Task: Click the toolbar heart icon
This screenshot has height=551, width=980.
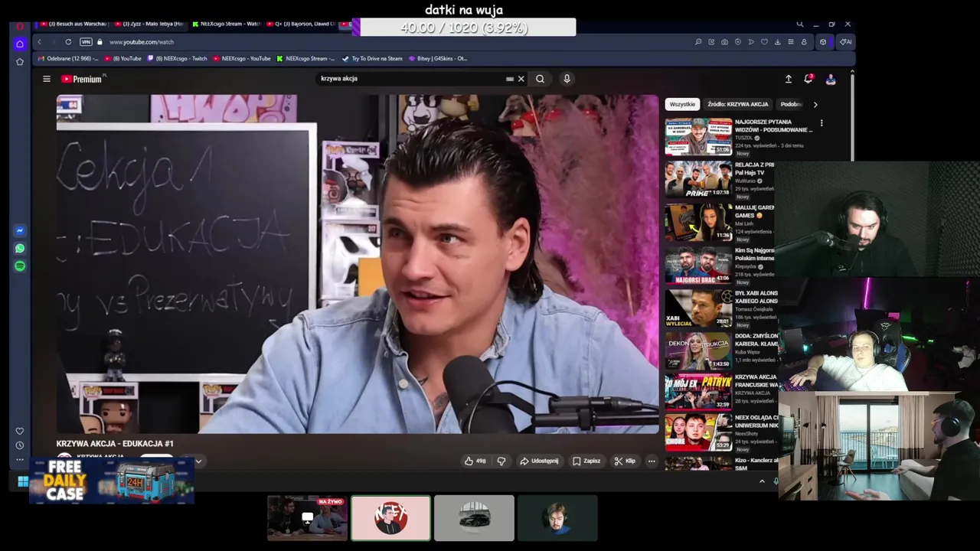Action: (x=764, y=42)
